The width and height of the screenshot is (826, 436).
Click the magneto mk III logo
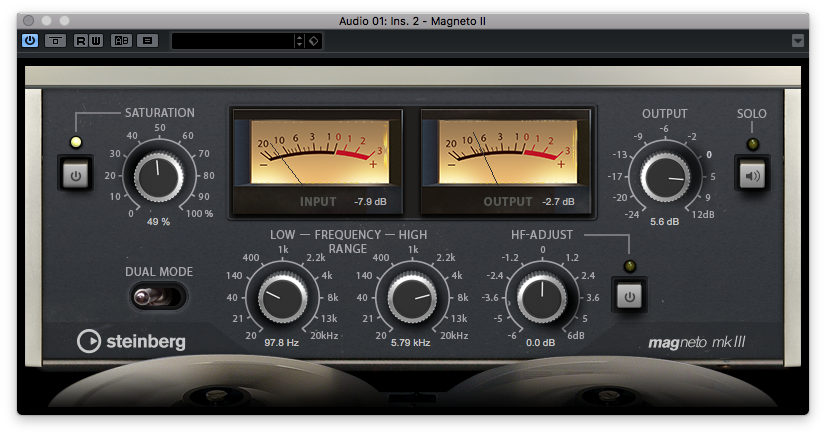[x=696, y=342]
